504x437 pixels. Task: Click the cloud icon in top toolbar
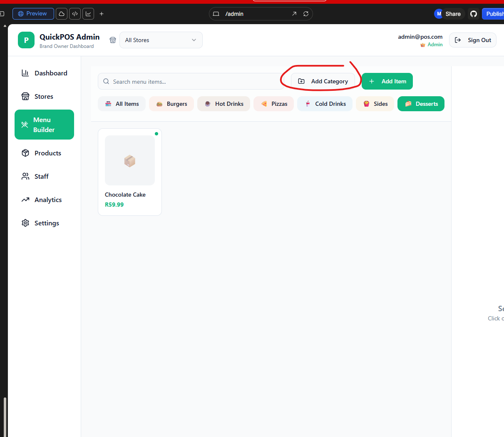[62, 14]
